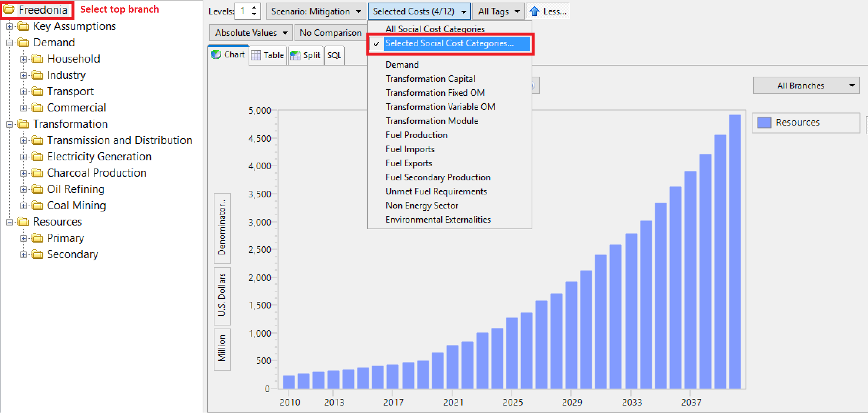Click the Resources folder icon

23,222
